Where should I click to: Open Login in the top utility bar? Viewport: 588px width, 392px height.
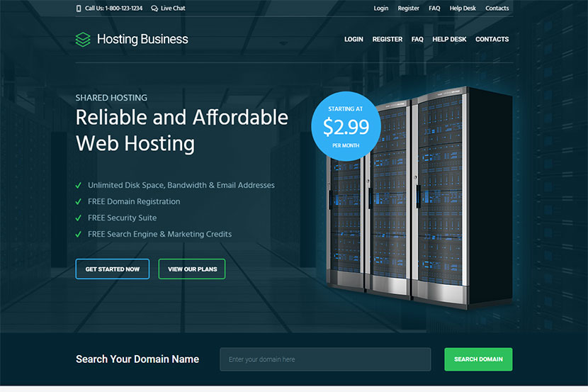point(380,9)
